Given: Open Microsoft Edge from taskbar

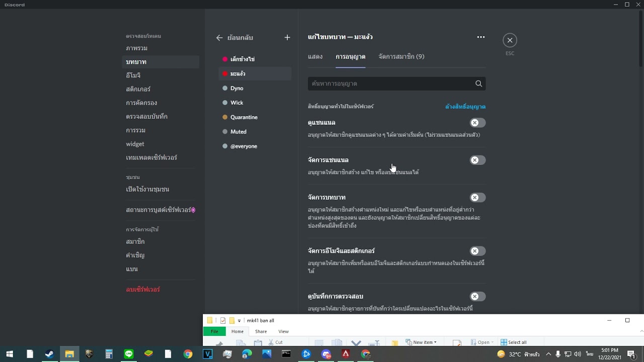Looking at the screenshot, I should coord(247,354).
